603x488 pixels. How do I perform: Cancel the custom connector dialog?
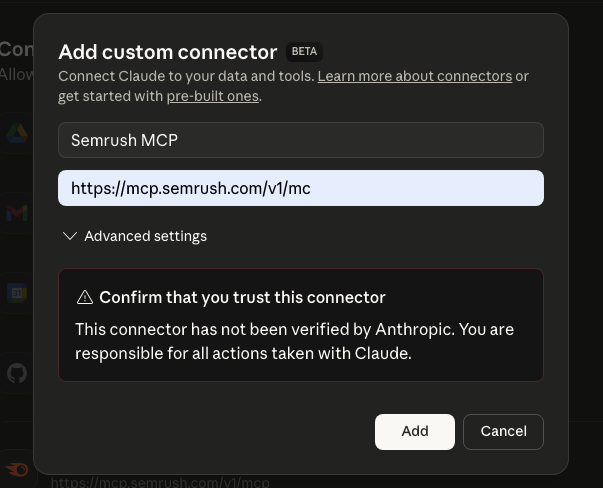(503, 431)
